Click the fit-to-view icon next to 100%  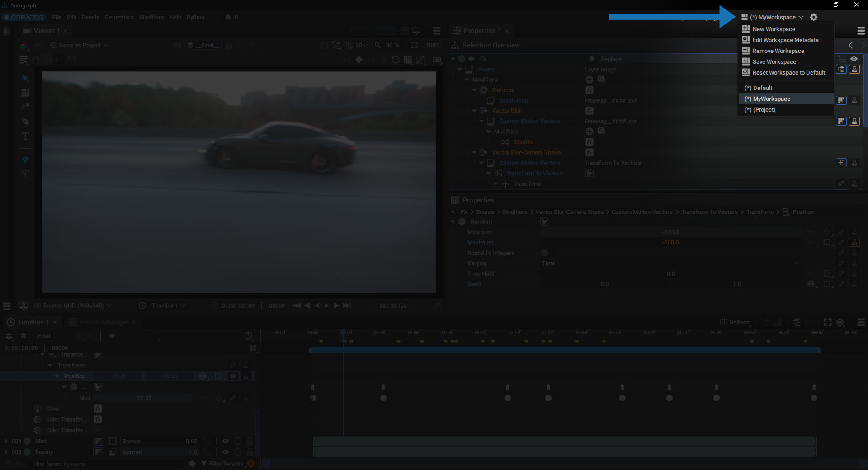415,45
